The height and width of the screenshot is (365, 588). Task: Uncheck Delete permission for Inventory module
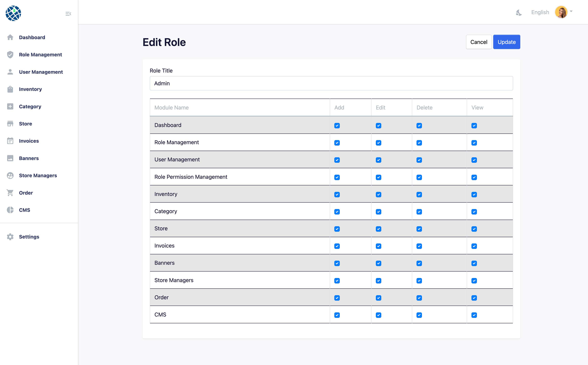[x=419, y=195]
